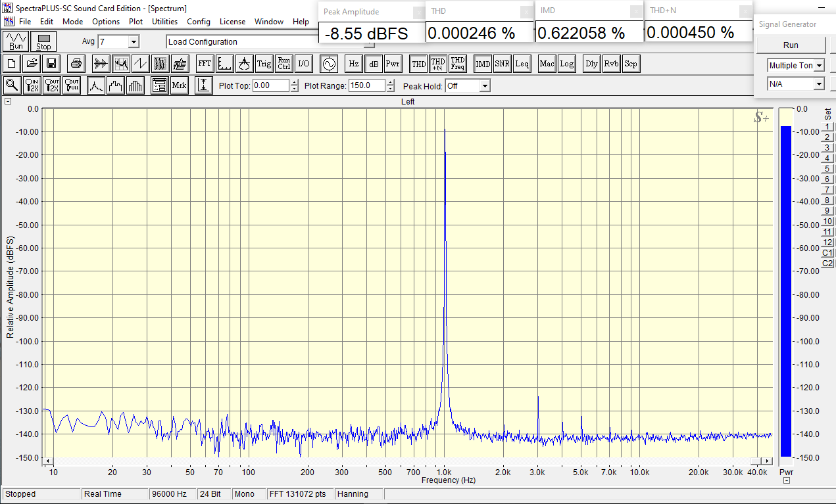Zoom OUT 2X on the plot

click(52, 85)
